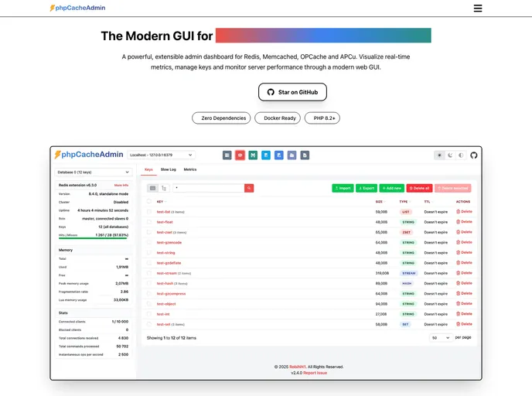
Task: Sort by the TTL column header
Action: click(x=427, y=202)
